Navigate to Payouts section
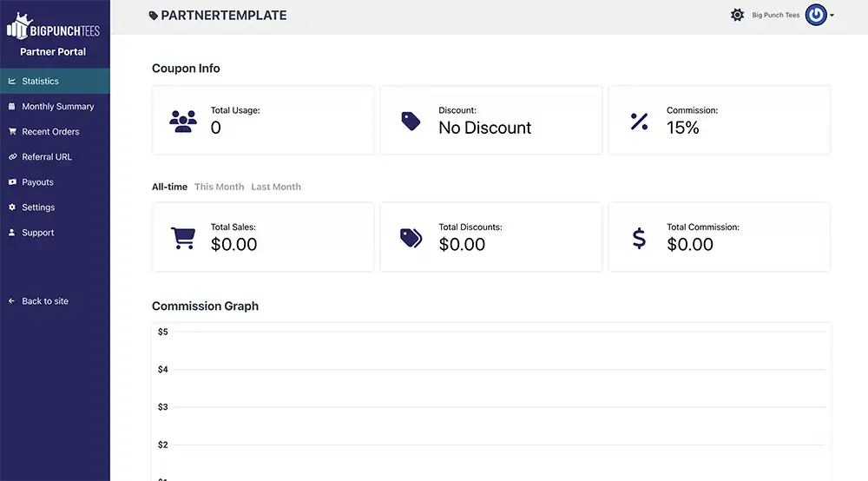This screenshot has height=481, width=868. pos(37,182)
